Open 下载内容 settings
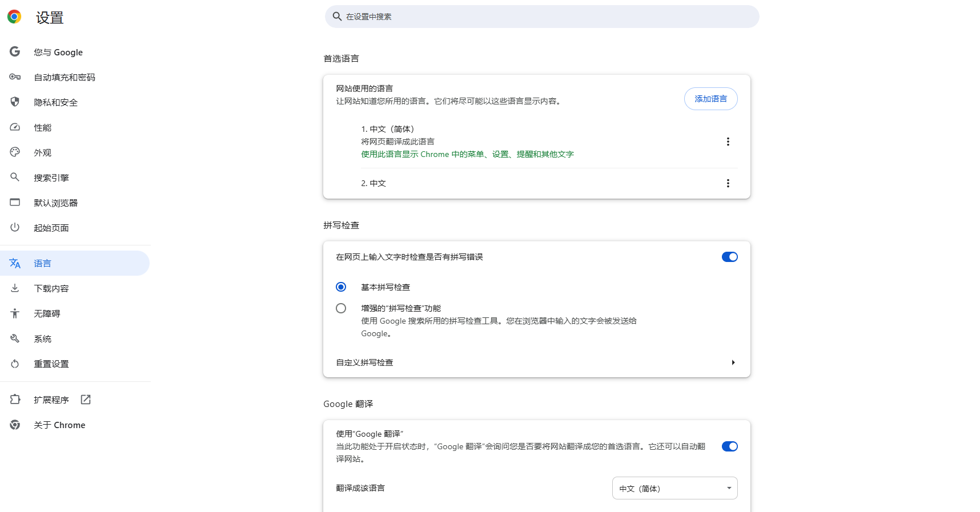The width and height of the screenshot is (980, 512). coord(75,288)
